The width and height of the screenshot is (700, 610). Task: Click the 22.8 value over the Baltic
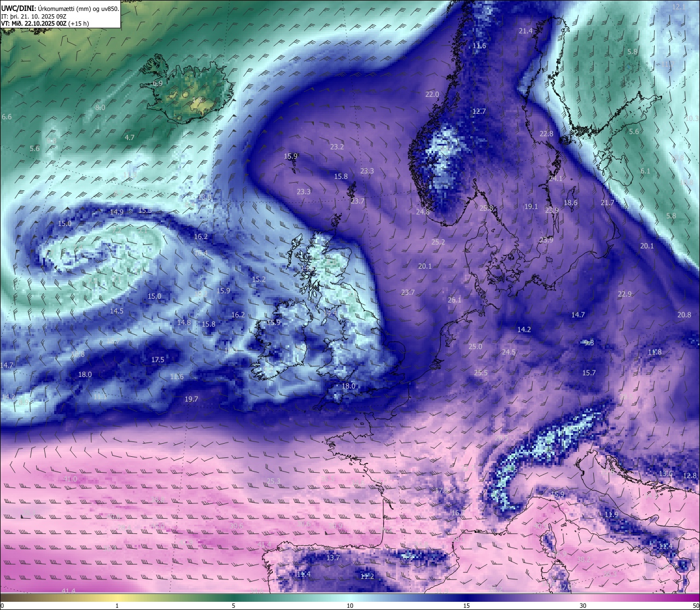[x=546, y=134]
